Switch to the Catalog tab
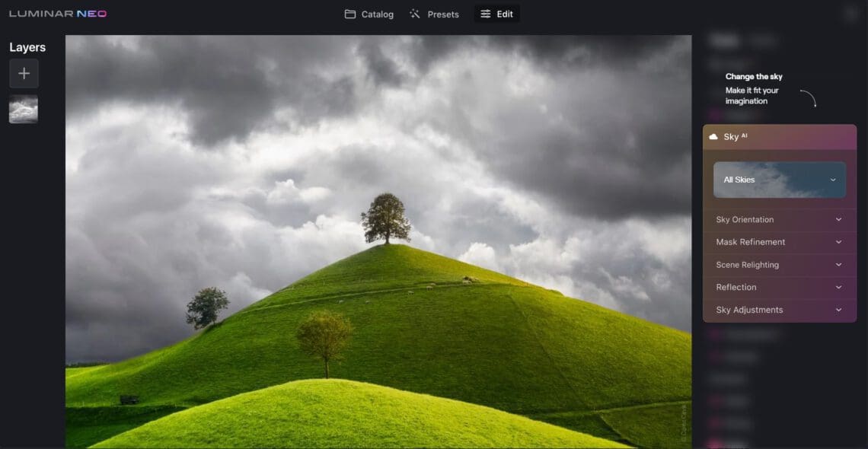This screenshot has height=449, width=868. tap(369, 14)
